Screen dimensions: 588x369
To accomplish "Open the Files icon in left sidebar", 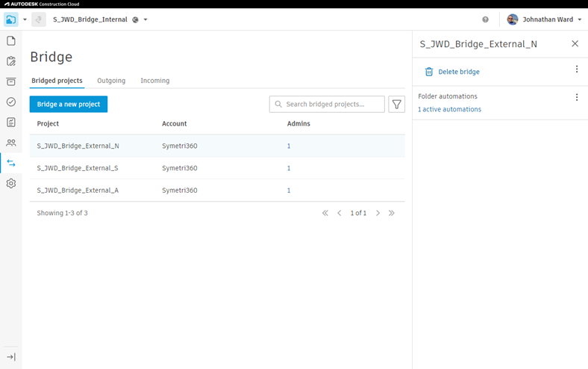I will pyautogui.click(x=11, y=40).
